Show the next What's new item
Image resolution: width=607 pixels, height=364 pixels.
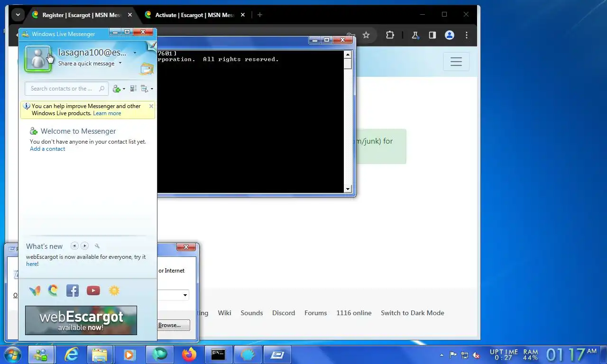point(85,246)
